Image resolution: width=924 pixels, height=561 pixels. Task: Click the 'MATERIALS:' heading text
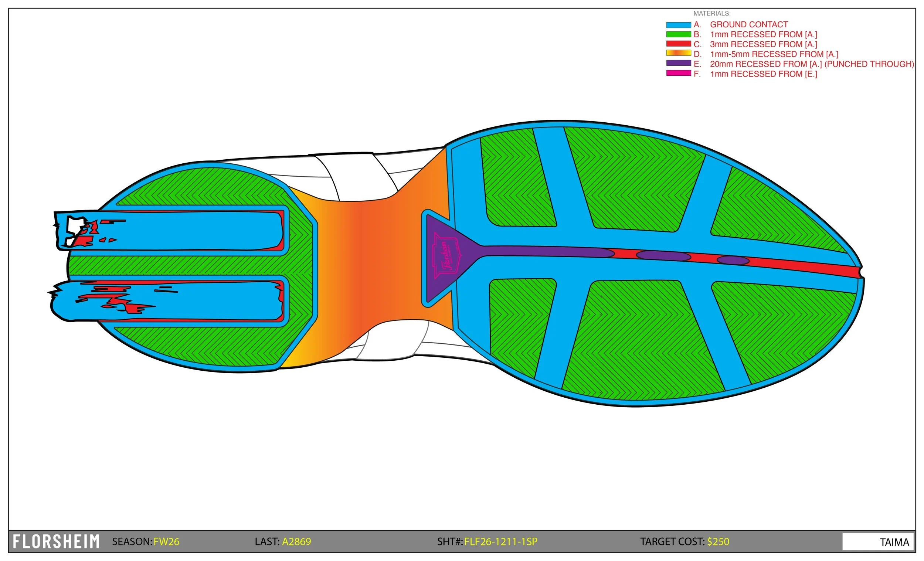point(712,14)
